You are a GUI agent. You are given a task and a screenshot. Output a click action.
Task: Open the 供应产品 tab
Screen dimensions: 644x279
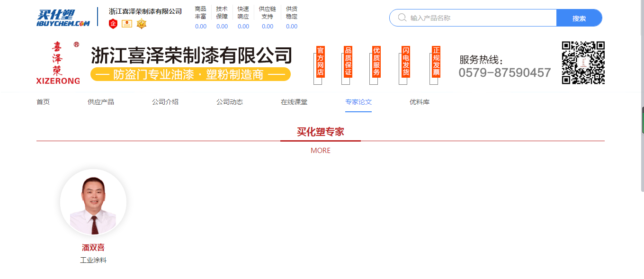pyautogui.click(x=101, y=102)
